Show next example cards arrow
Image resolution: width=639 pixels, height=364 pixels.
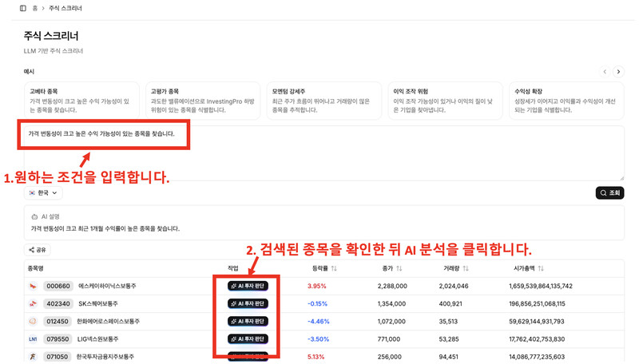coord(618,72)
